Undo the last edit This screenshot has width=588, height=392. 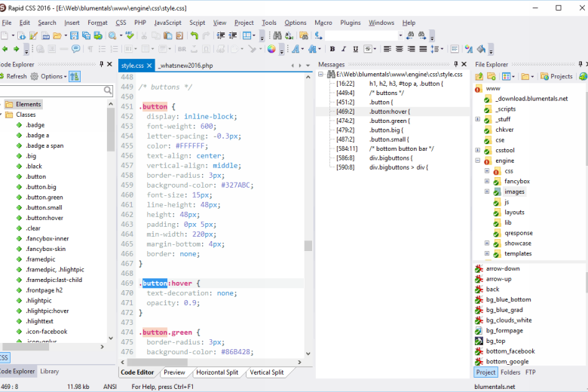point(194,35)
